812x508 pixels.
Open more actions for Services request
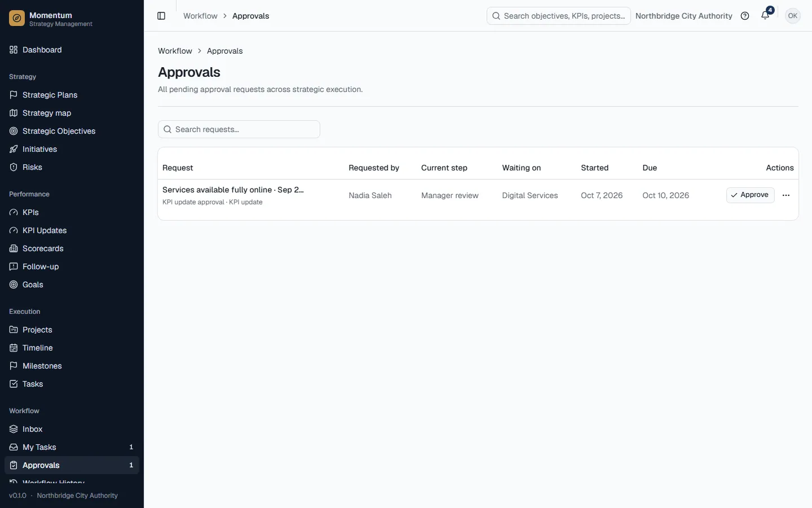(x=786, y=195)
